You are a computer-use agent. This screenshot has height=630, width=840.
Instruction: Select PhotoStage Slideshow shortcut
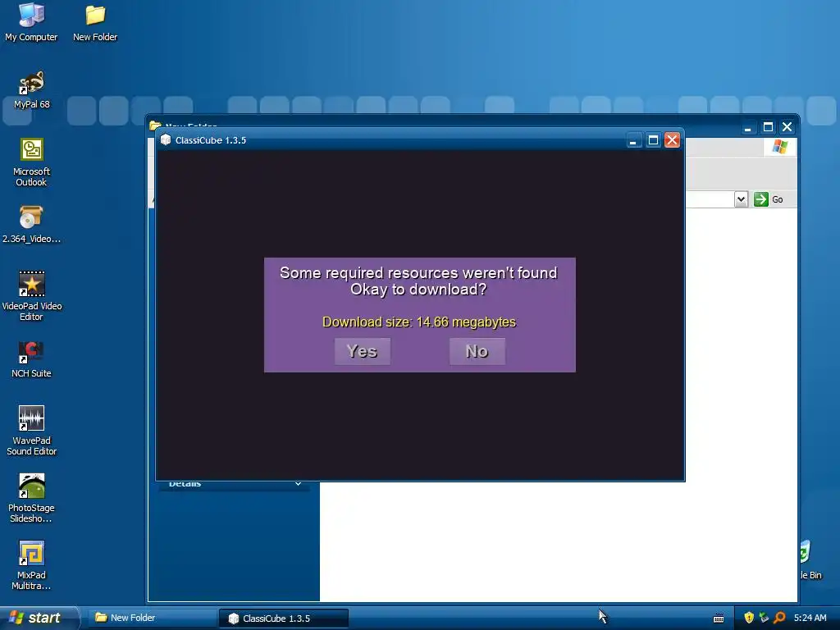tap(32, 498)
